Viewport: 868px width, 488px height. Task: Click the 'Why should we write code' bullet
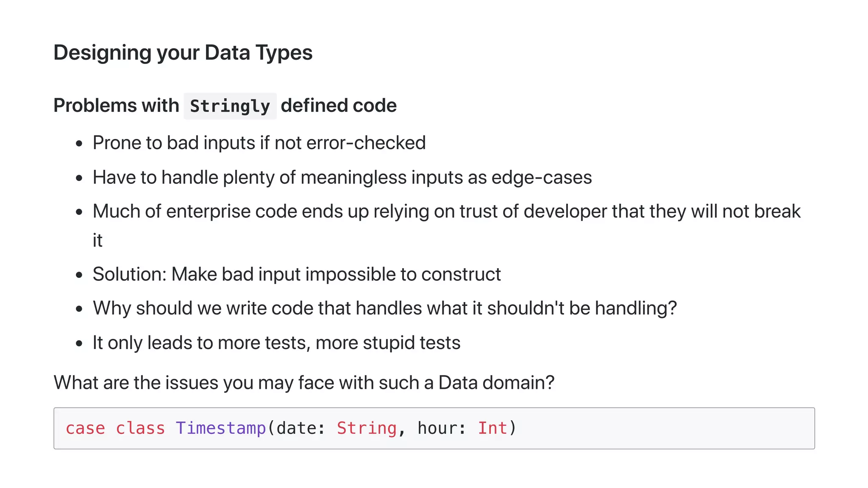(x=384, y=308)
